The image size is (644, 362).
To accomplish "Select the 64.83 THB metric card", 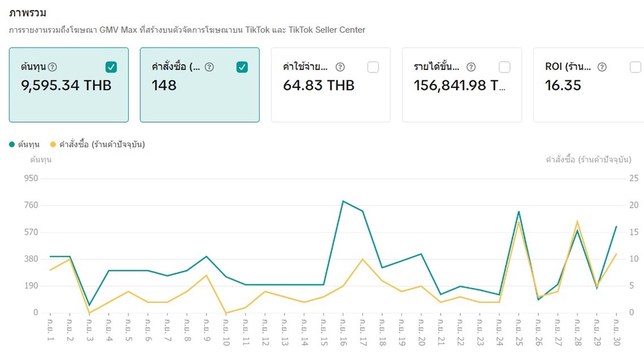I will pyautogui.click(x=331, y=85).
